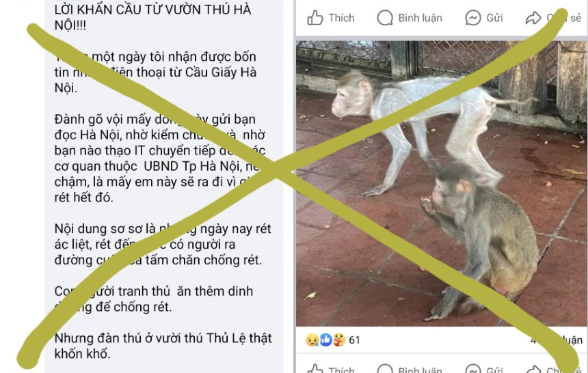Click the top Gửi text label

494,18
